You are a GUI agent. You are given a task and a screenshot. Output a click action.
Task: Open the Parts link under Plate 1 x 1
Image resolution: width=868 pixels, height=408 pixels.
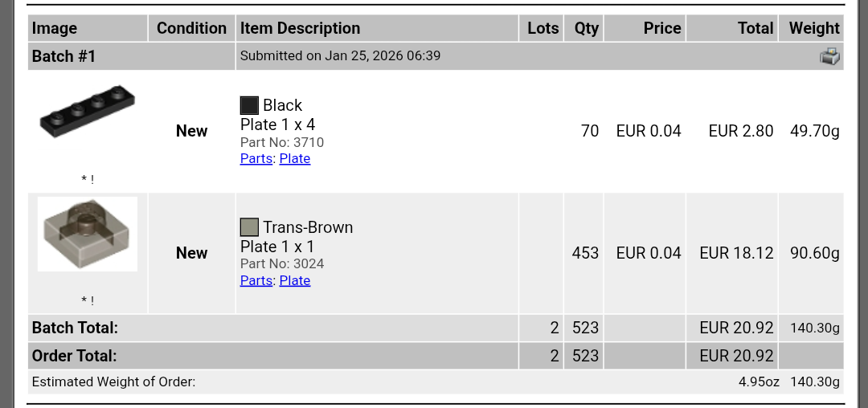256,280
